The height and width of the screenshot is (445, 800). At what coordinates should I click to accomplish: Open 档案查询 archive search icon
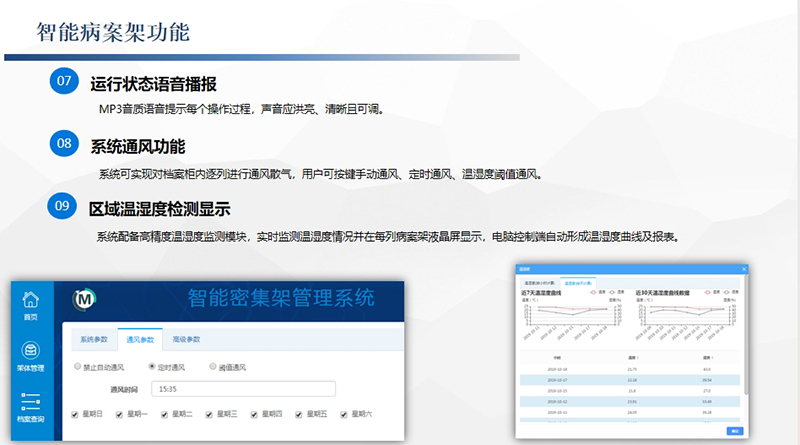pyautogui.click(x=30, y=402)
